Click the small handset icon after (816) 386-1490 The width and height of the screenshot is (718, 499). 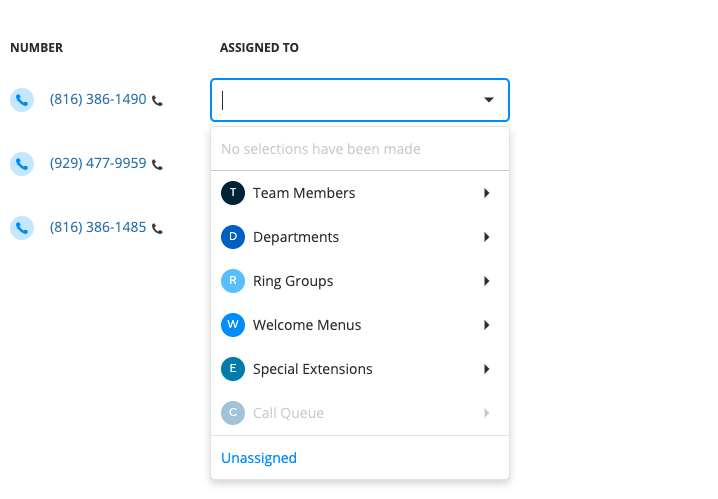157,100
